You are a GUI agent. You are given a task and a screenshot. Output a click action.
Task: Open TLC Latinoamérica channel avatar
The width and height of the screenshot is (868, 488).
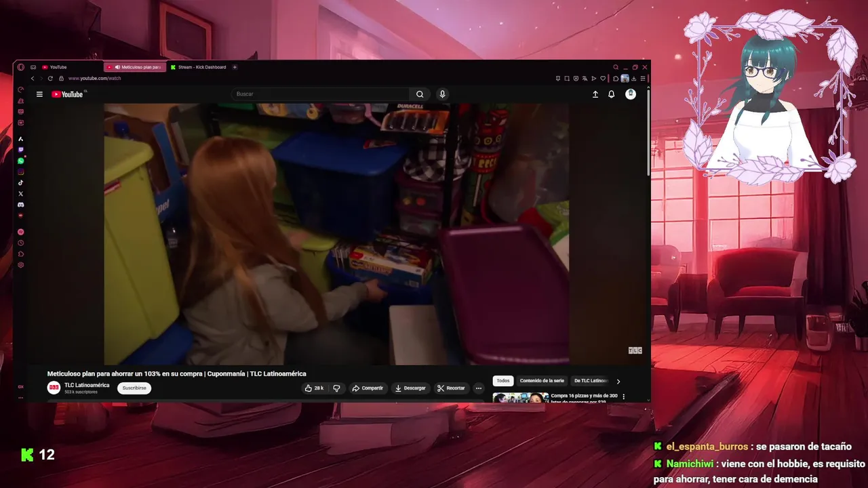coord(54,388)
